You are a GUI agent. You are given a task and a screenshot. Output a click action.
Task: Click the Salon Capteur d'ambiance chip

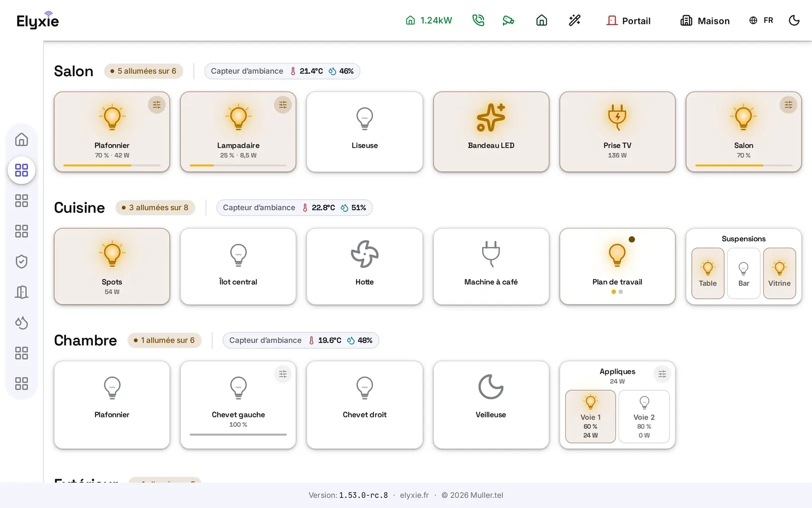(x=282, y=71)
